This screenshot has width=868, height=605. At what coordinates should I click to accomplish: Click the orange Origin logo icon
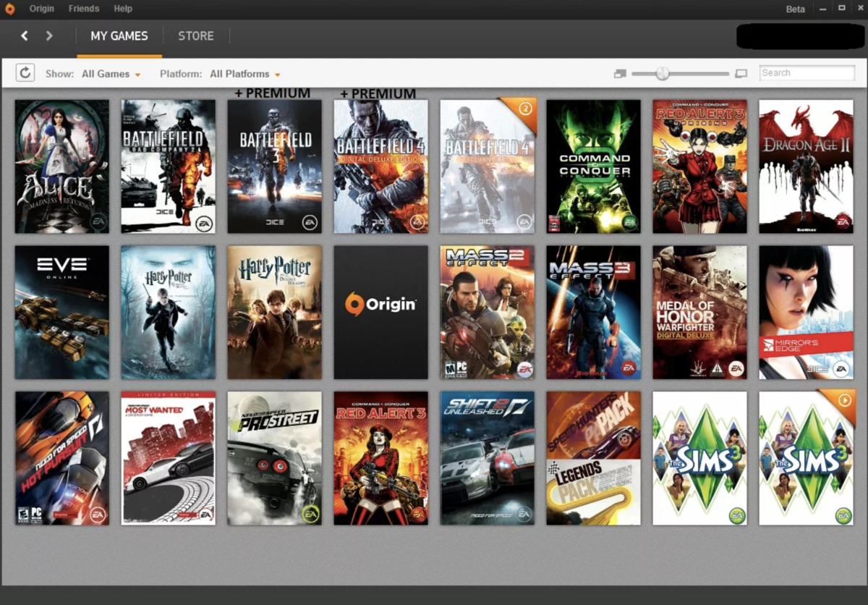[x=9, y=9]
